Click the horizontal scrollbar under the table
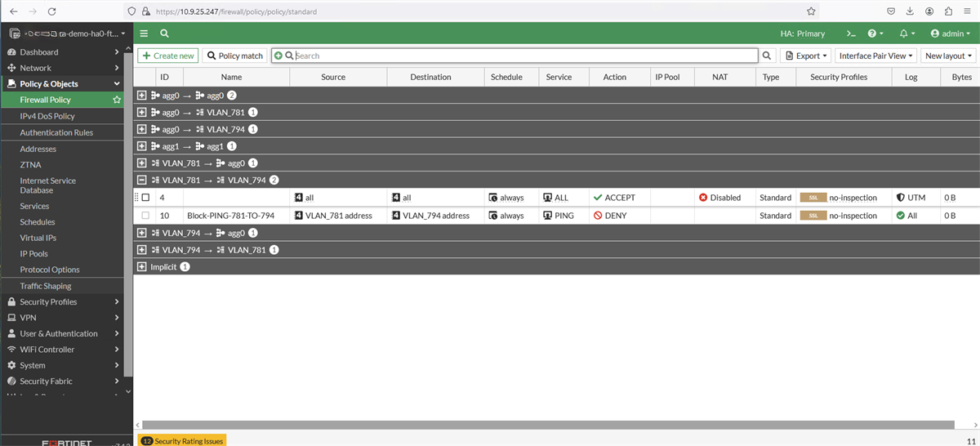Viewport: 980px width, 446px height. (x=547, y=425)
